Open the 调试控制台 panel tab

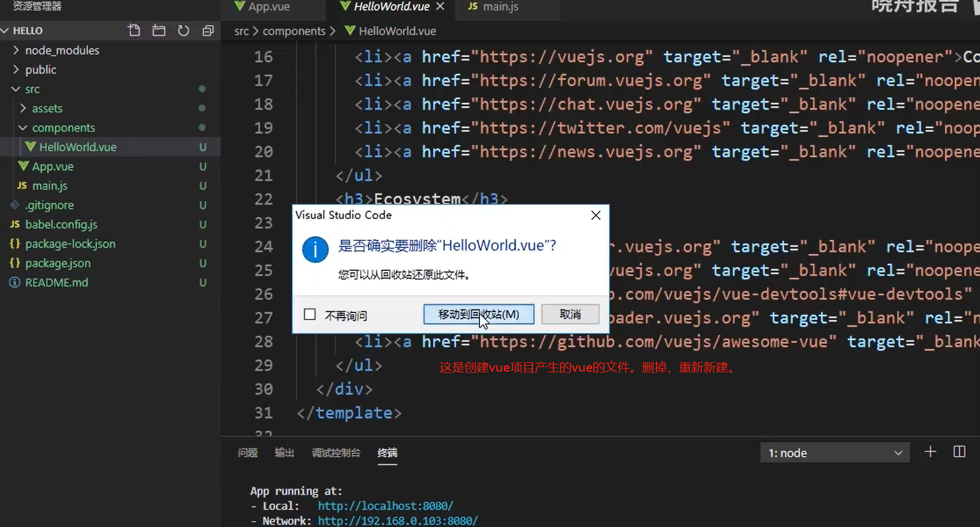pyautogui.click(x=336, y=453)
